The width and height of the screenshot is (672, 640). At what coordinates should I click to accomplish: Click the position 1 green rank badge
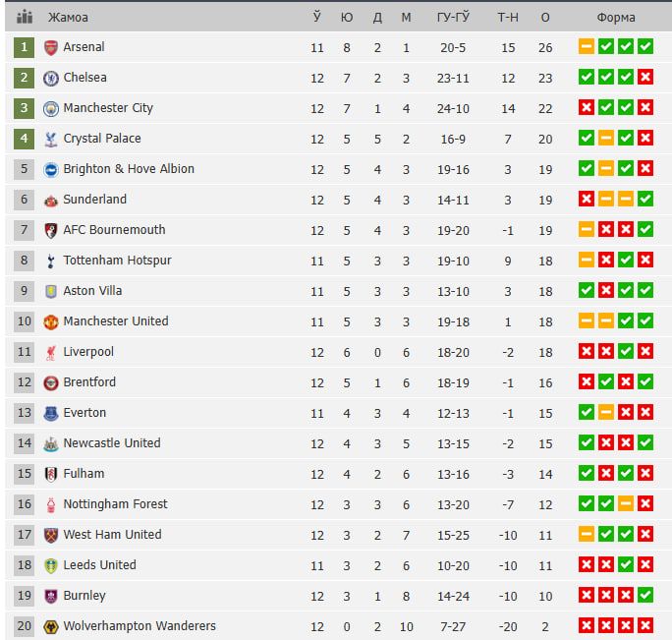pyautogui.click(x=25, y=47)
